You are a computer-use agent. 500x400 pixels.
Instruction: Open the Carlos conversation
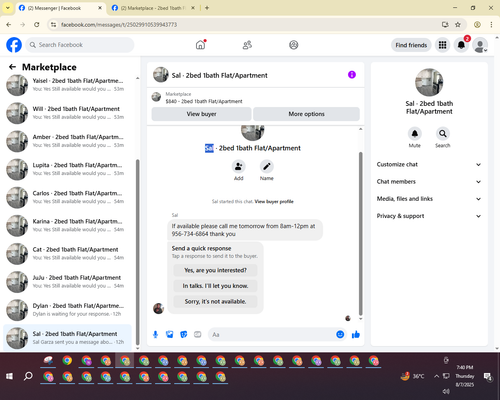pyautogui.click(x=67, y=197)
